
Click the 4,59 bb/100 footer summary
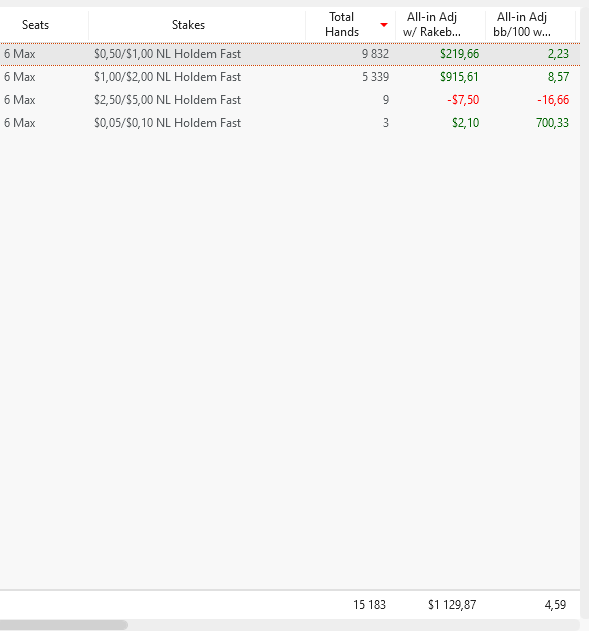point(555,605)
